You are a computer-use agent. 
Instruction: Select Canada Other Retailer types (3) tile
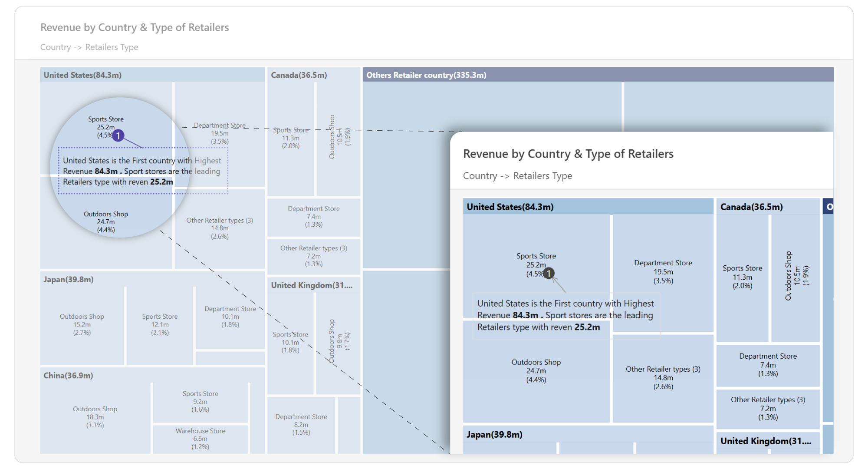tap(314, 256)
